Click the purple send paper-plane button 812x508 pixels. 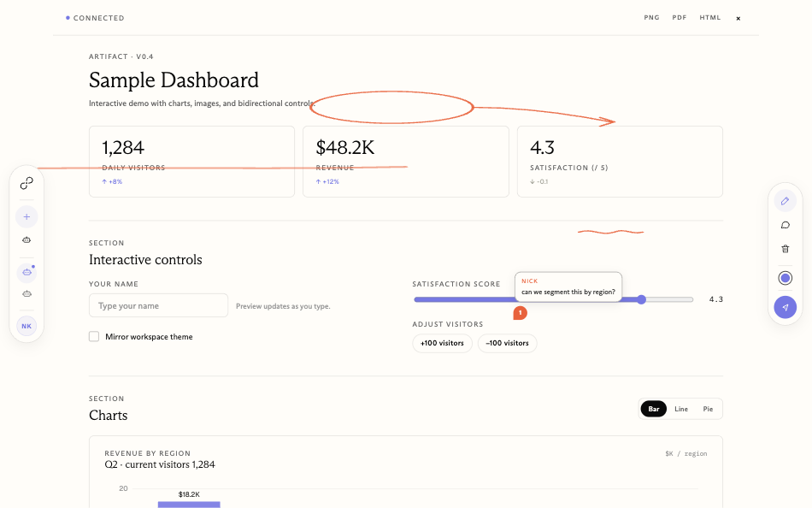[x=785, y=307]
